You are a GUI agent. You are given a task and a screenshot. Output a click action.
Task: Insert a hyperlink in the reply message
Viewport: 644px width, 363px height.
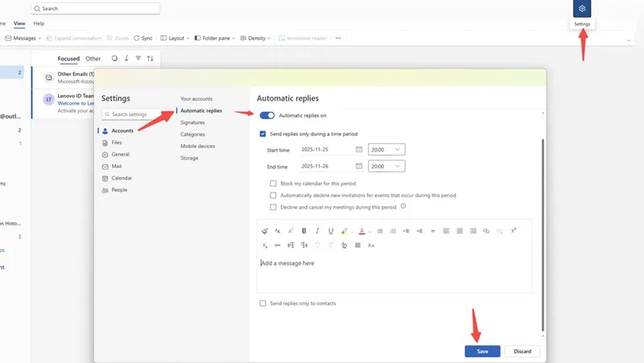coord(486,231)
